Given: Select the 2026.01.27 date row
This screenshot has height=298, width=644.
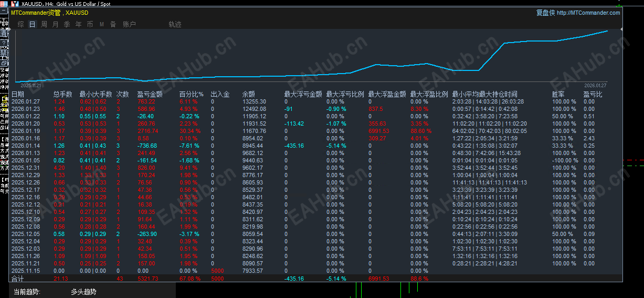Looking at the screenshot, I should (x=316, y=101).
